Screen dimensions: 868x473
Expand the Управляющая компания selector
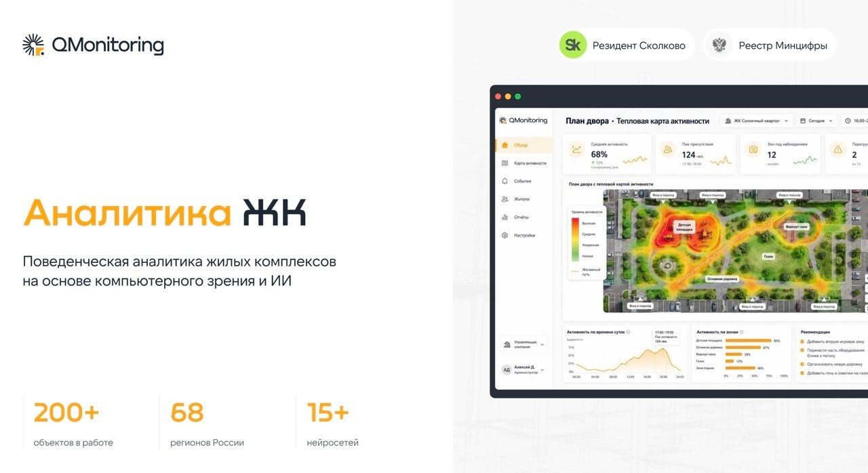[523, 344]
